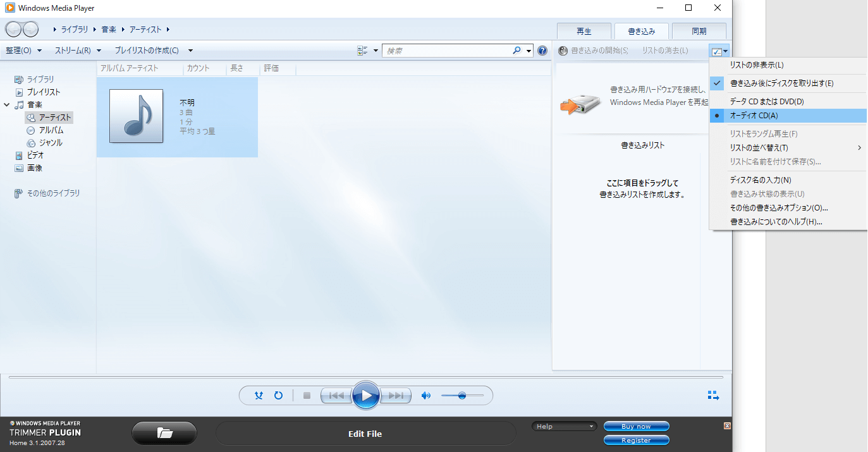The image size is (868, 452).
Task: Click the アルバム disc icon
Action: [31, 130]
